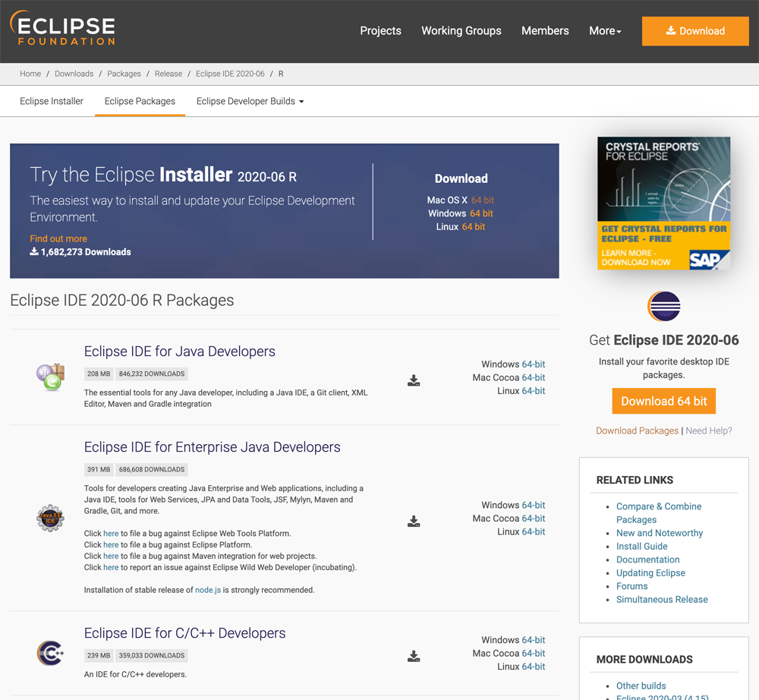Image resolution: width=759 pixels, height=700 pixels.
Task: Enterprise Java Linux 64-bit link
Action: click(x=534, y=531)
